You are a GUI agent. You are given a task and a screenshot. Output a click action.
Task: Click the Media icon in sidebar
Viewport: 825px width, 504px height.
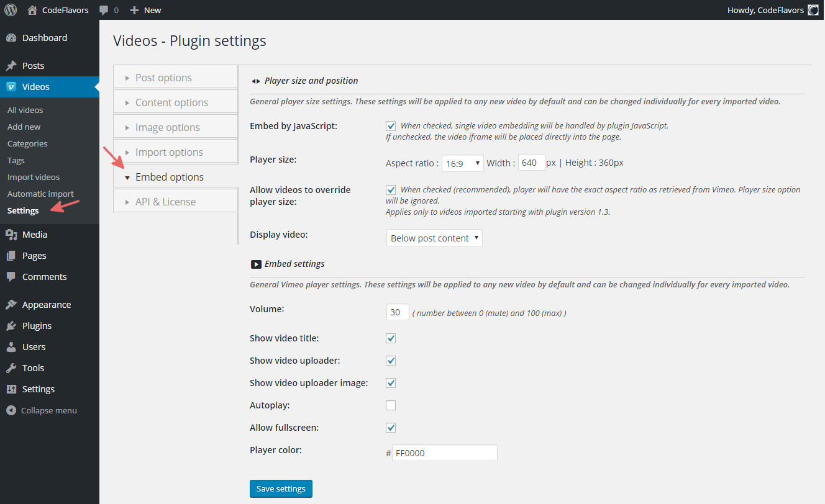coord(11,235)
